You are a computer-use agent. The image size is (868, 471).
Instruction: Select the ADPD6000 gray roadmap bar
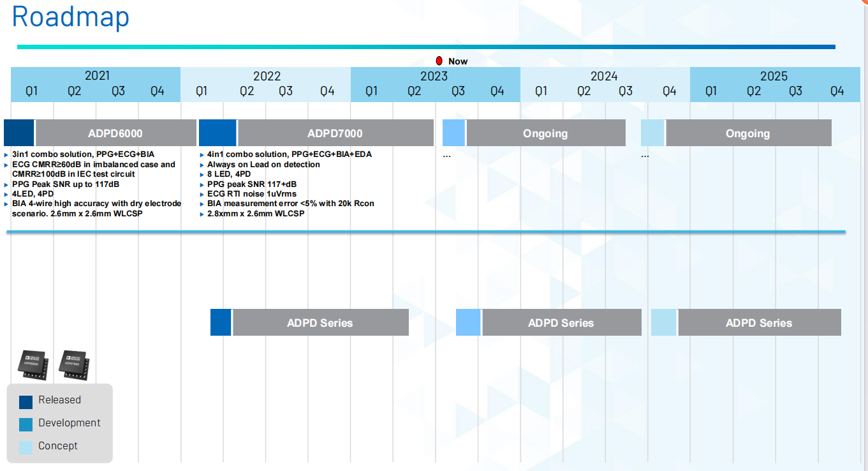(x=115, y=133)
